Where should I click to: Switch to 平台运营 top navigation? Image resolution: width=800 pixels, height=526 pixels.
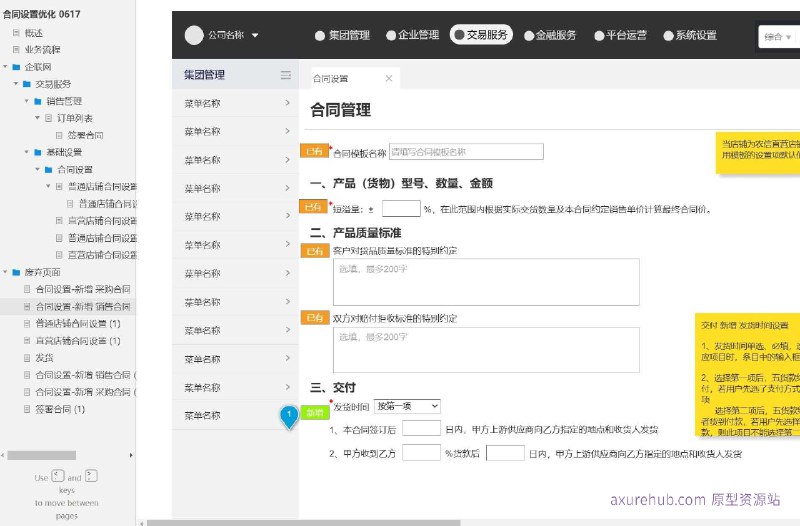pos(620,35)
